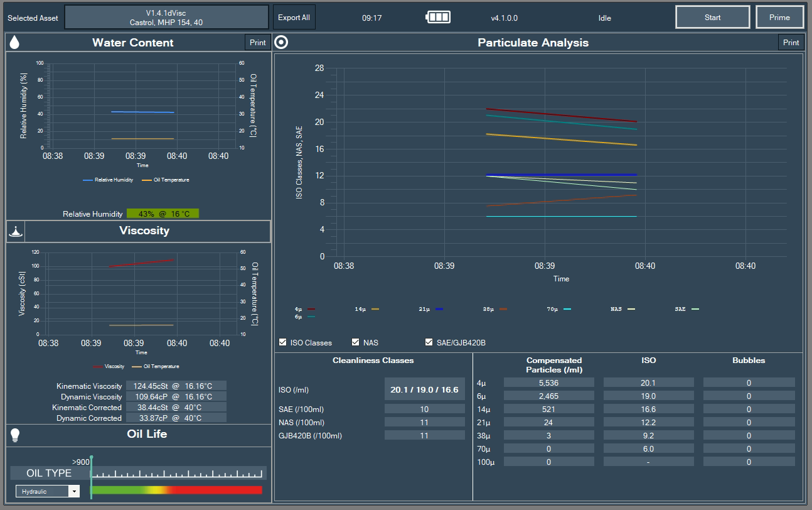
Task: Click the Relative Humidity 43% reading
Action: coord(163,214)
